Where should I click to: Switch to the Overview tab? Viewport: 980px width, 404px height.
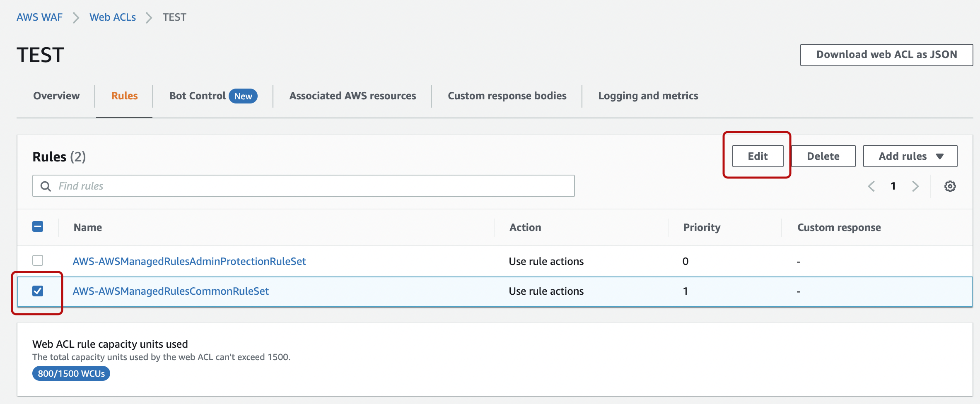pos(56,96)
